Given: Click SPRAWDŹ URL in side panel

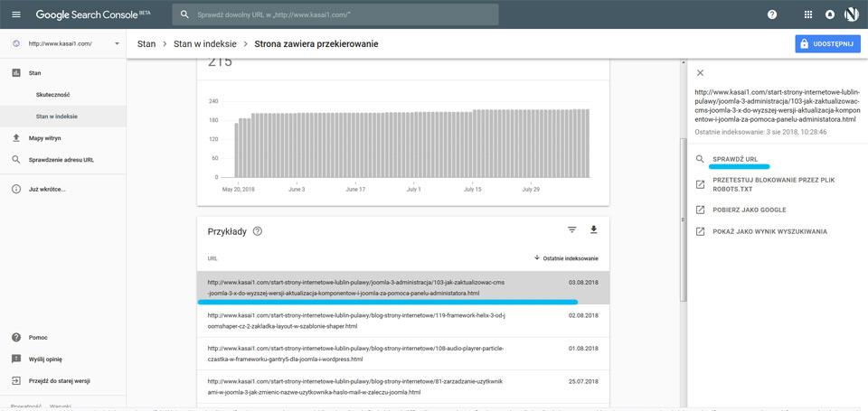Looking at the screenshot, I should pos(735,159).
